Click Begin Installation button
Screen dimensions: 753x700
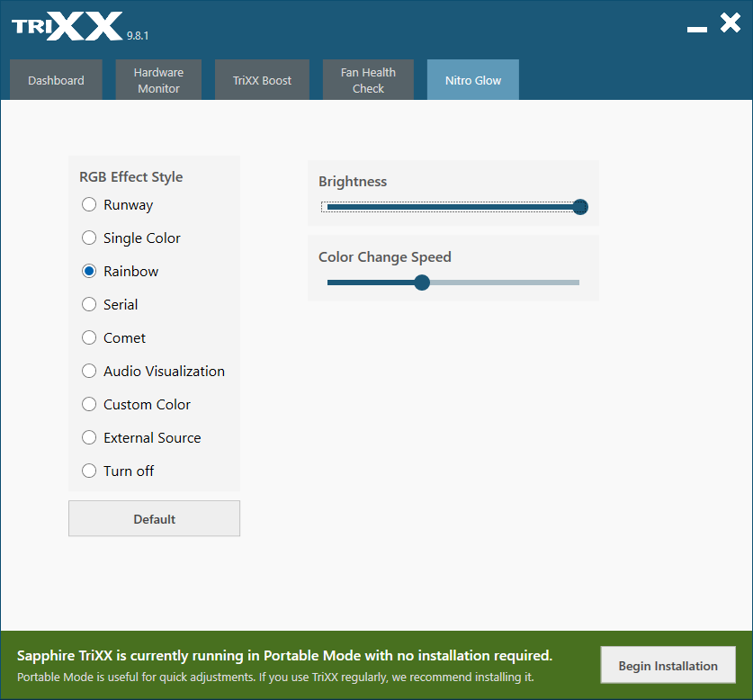tap(668, 666)
